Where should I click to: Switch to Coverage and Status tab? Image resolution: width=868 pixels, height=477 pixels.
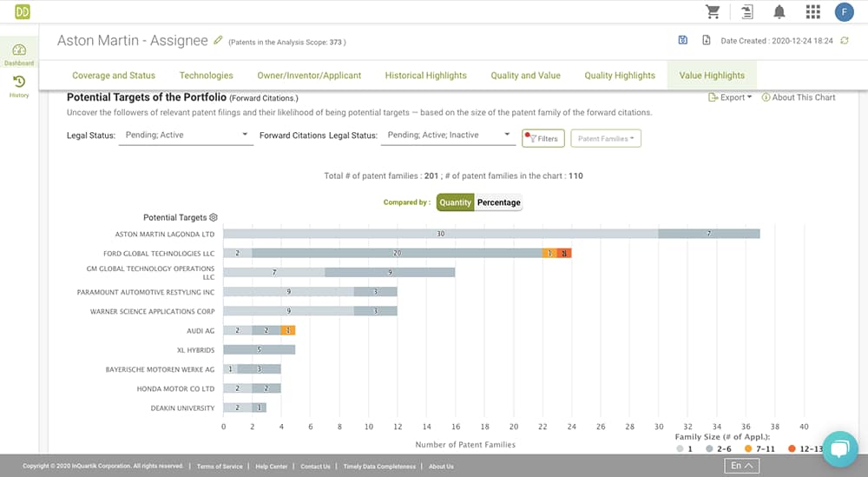114,76
